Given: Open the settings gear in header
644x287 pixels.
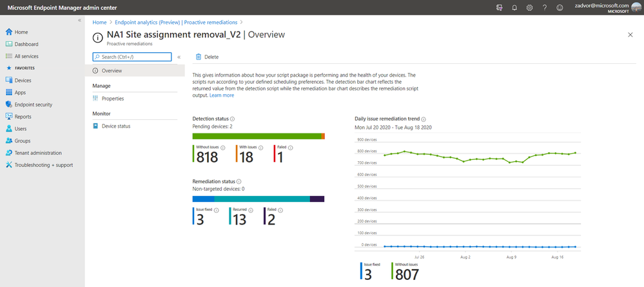Looking at the screenshot, I should pos(530,7).
